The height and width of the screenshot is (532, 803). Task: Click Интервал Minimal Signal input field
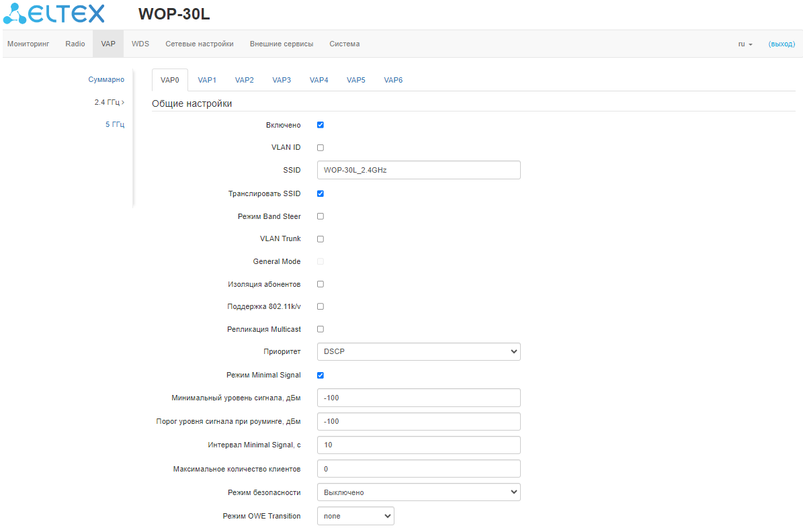coord(419,445)
